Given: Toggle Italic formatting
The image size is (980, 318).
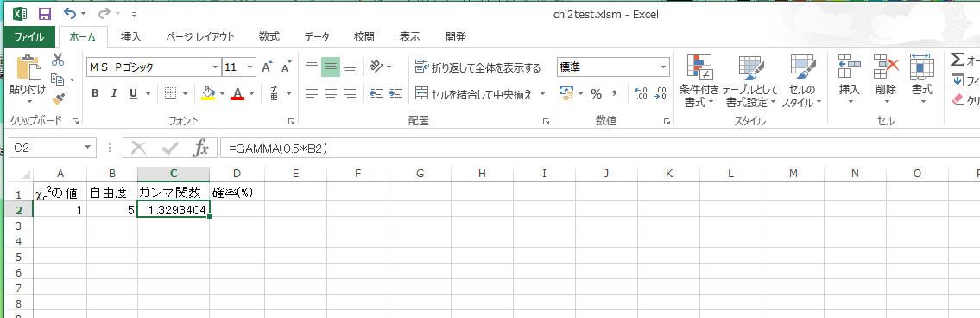Looking at the screenshot, I should tap(114, 94).
